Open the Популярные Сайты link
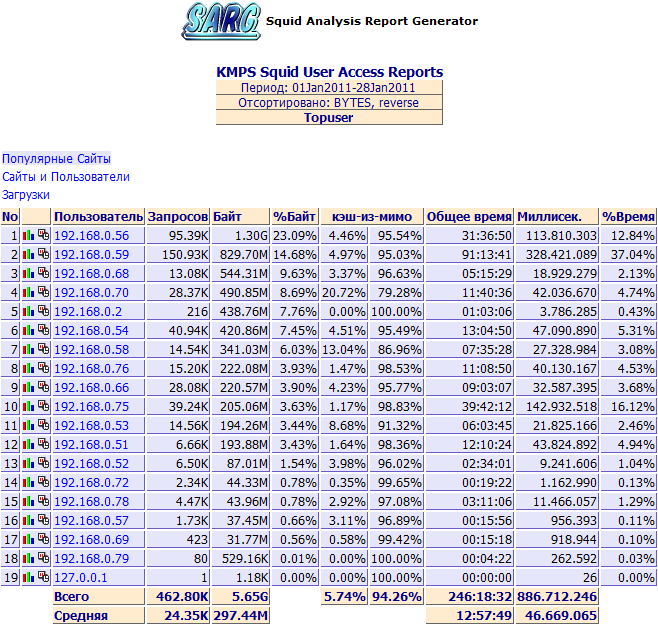This screenshot has height=625, width=658. [56, 159]
